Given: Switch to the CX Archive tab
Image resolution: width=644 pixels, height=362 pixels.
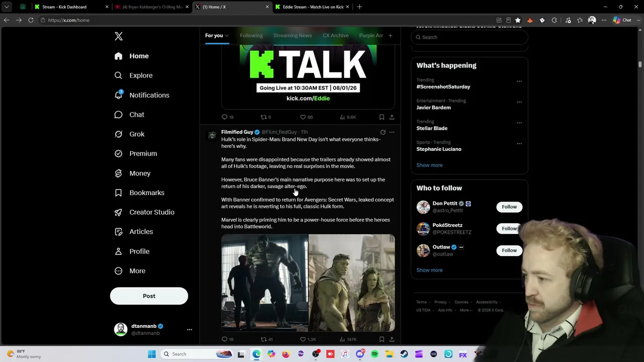Looking at the screenshot, I should click(x=336, y=36).
